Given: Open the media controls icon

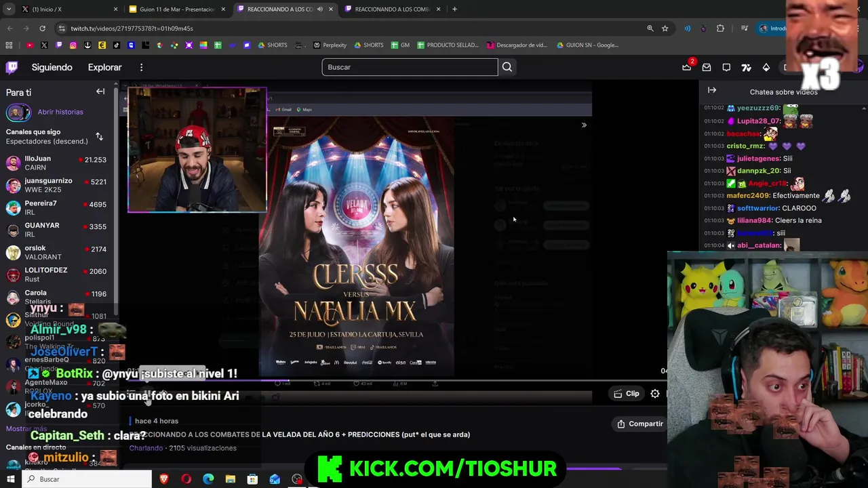Looking at the screenshot, I should click(x=745, y=28).
